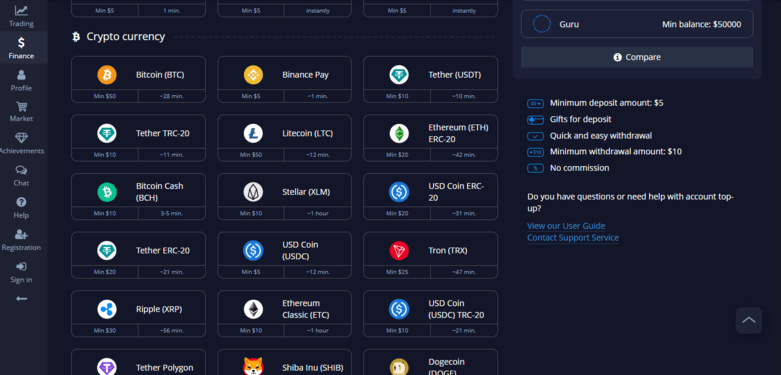Select the Tether TRC-20 logo icon
Image resolution: width=781 pixels, height=375 pixels.
coord(107,133)
